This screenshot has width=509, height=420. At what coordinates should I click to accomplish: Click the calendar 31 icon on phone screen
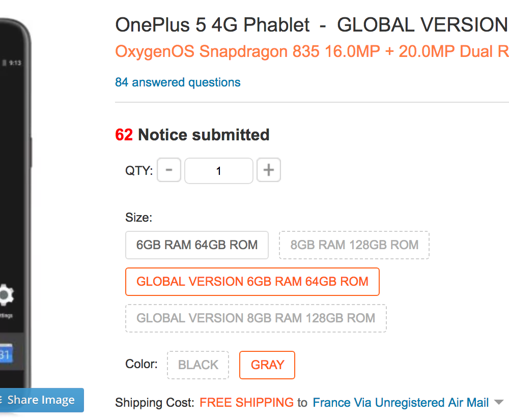pyautogui.click(x=6, y=354)
